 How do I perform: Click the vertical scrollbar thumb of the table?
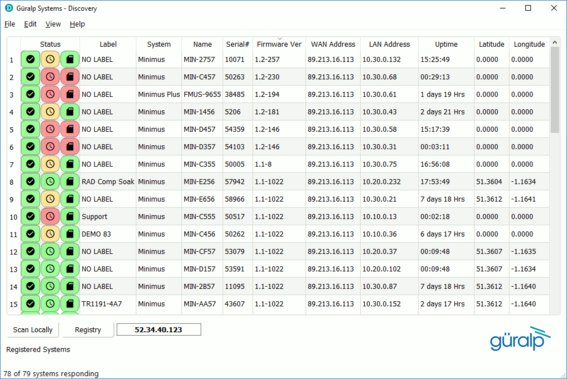click(555, 90)
